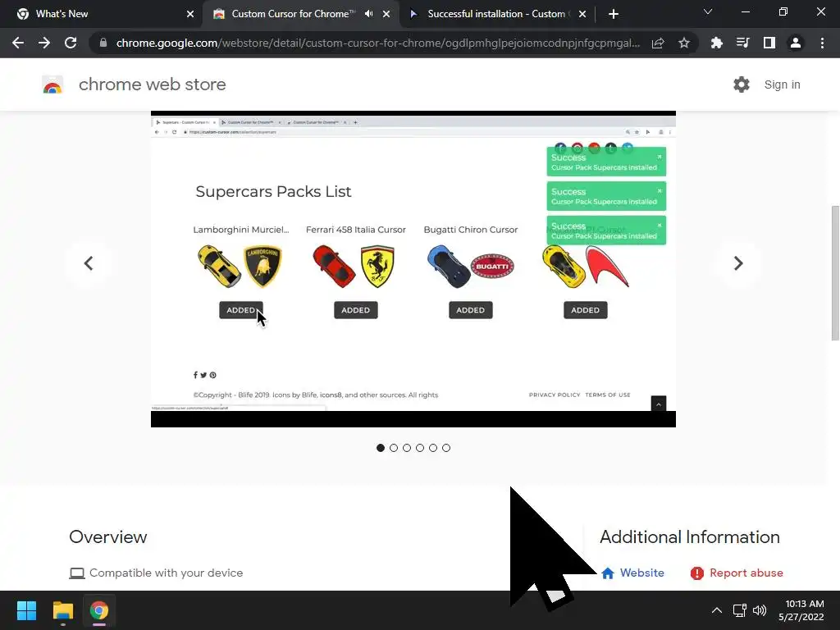Click Compatible with your device text

point(166,573)
